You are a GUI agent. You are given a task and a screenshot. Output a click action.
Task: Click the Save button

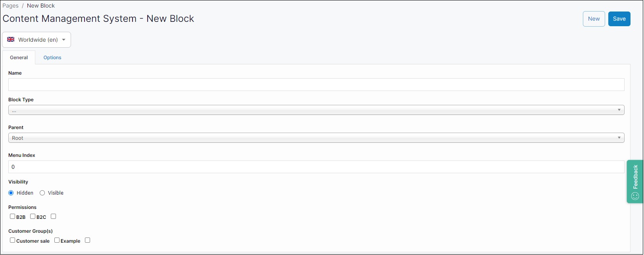coord(619,19)
